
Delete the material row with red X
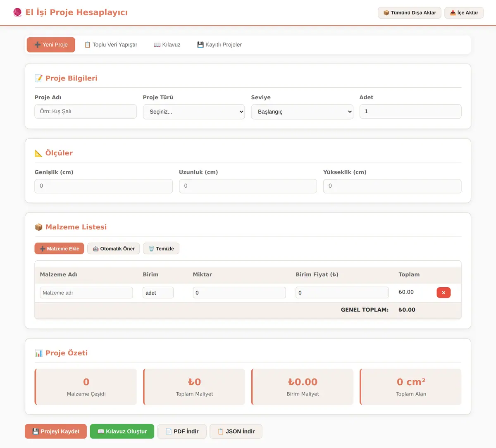coord(444,293)
